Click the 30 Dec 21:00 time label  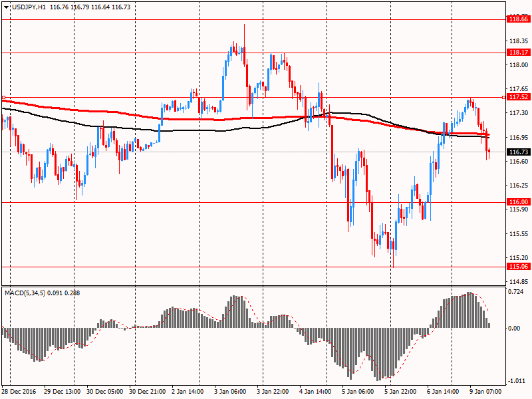pyautogui.click(x=148, y=391)
